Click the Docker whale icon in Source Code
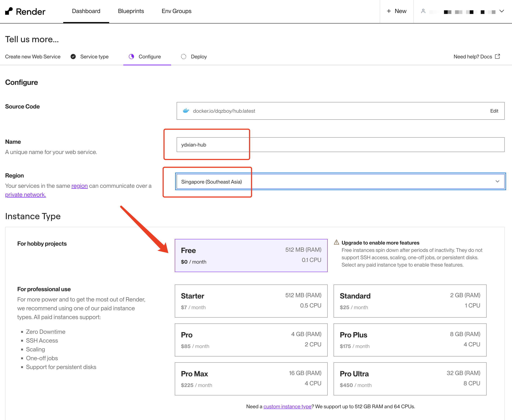Image resolution: width=512 pixels, height=420 pixels. tap(186, 111)
